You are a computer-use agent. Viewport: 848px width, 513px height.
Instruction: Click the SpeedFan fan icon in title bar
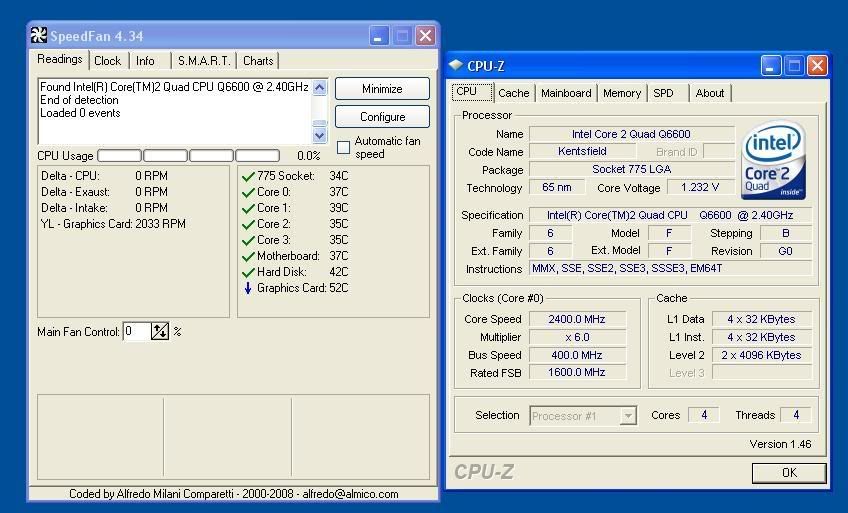[39, 36]
